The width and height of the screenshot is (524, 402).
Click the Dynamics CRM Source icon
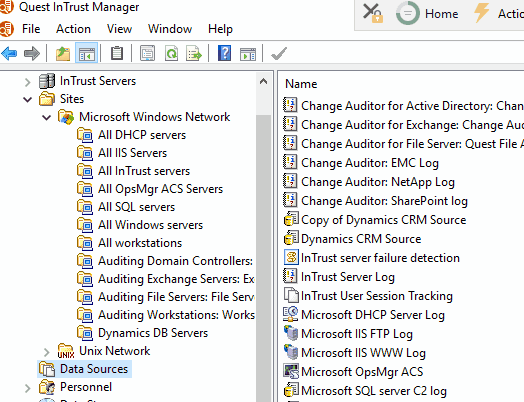click(x=291, y=239)
